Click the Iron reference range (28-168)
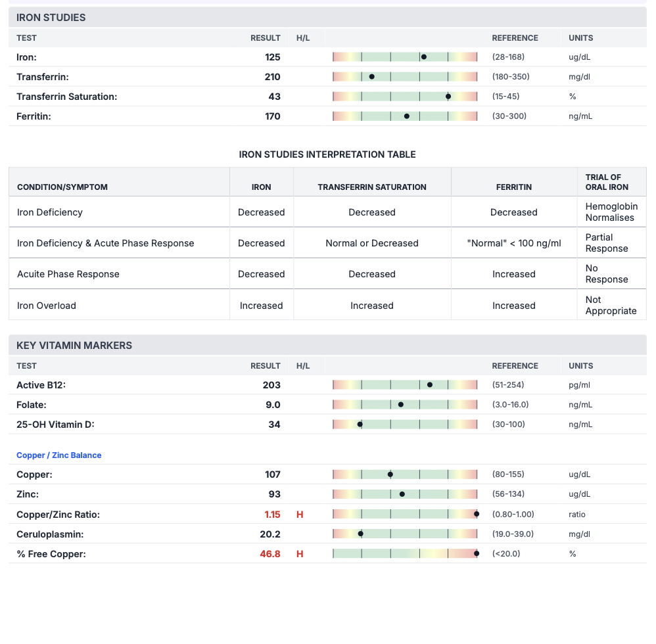 [x=508, y=57]
